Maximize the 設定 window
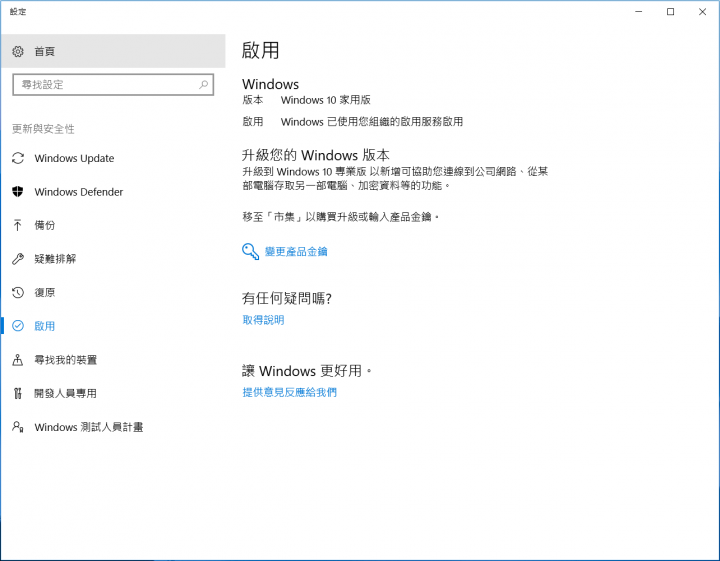The height and width of the screenshot is (561, 720). pos(670,11)
